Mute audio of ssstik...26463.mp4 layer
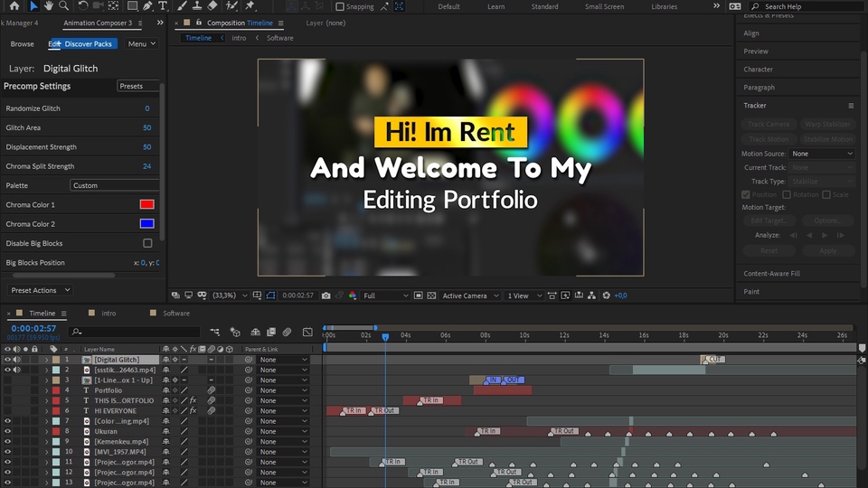The image size is (868, 488). pos(16,370)
